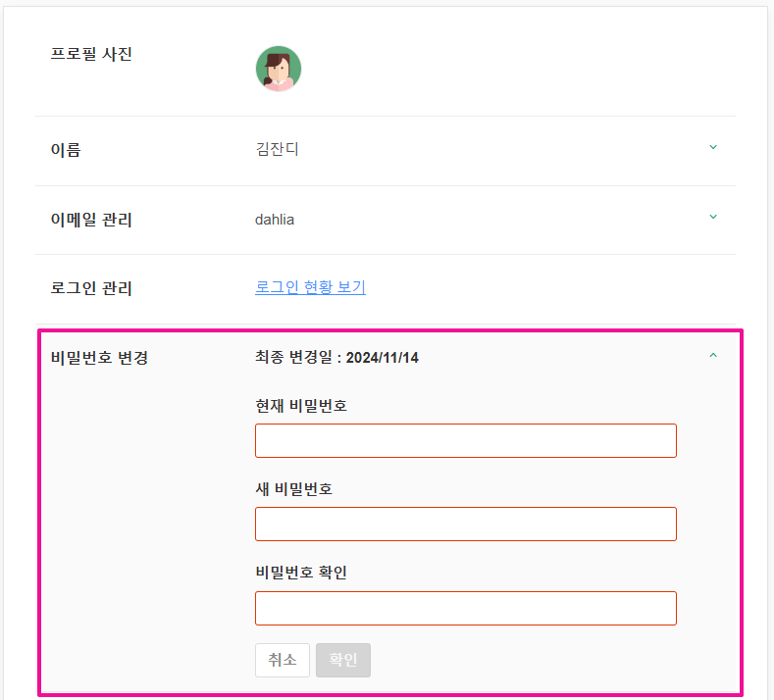Collapse the 비밀번호 변경 section
Screen dimensions: 774x700
[x=713, y=355]
